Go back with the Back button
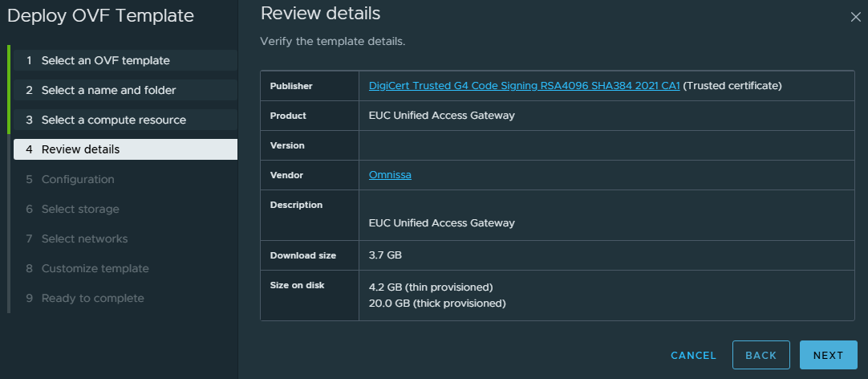This screenshot has width=868, height=379. [x=761, y=355]
